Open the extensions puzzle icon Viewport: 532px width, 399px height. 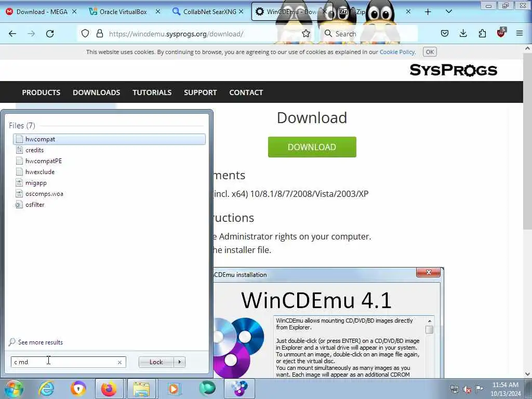coord(482,33)
